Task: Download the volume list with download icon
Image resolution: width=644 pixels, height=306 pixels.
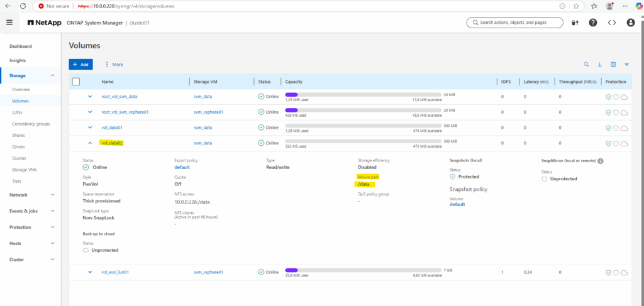Action: point(599,64)
